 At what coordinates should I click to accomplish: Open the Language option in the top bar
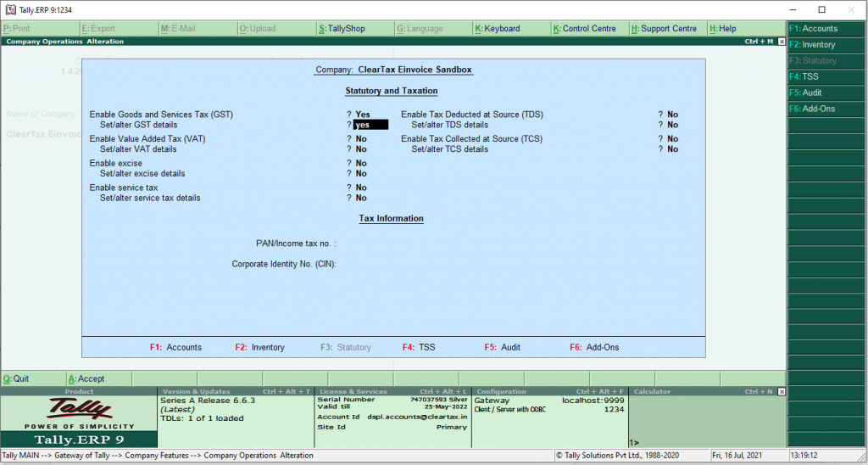[433, 28]
